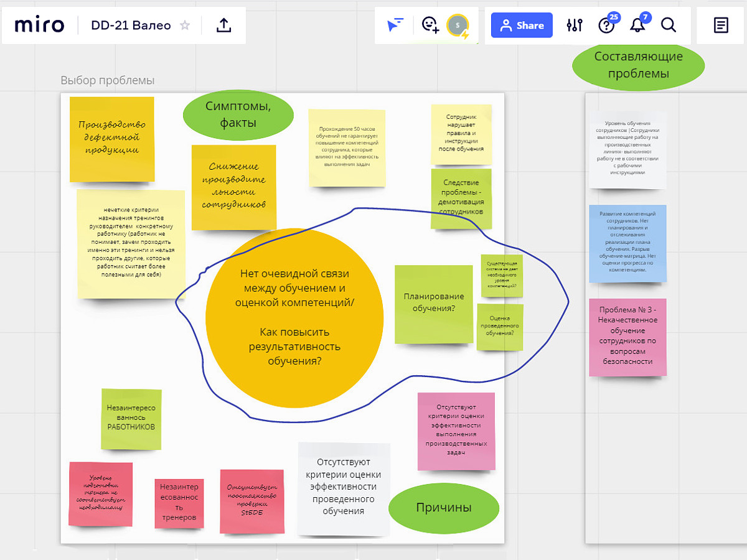Click the user avatar in toolbar
Image resolution: width=747 pixels, height=560 pixels.
458,26
